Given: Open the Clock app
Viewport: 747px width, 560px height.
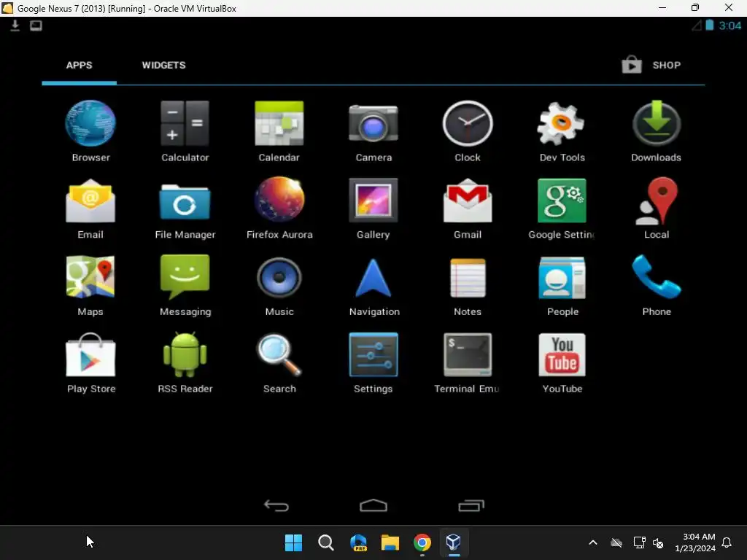Looking at the screenshot, I should (x=468, y=131).
